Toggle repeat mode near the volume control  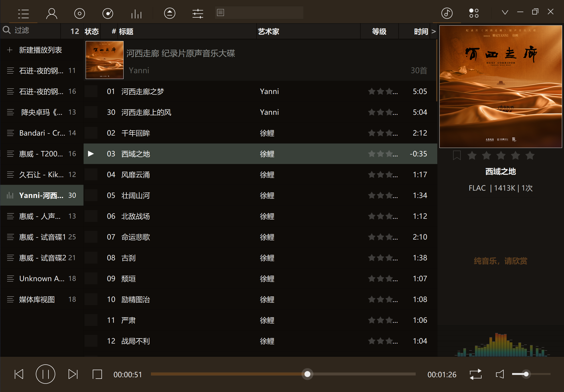point(475,374)
